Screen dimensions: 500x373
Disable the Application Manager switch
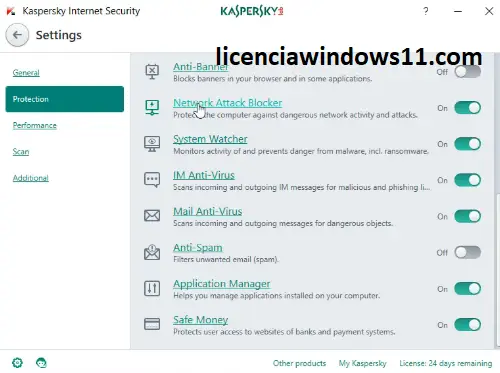(x=468, y=289)
